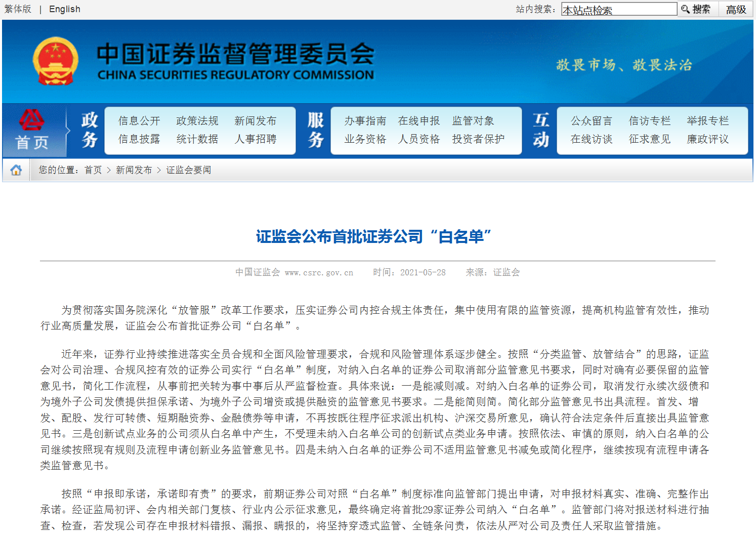Open 新闻发布 in navigation menu
Viewport: 756px width, 536px height.
[256, 121]
